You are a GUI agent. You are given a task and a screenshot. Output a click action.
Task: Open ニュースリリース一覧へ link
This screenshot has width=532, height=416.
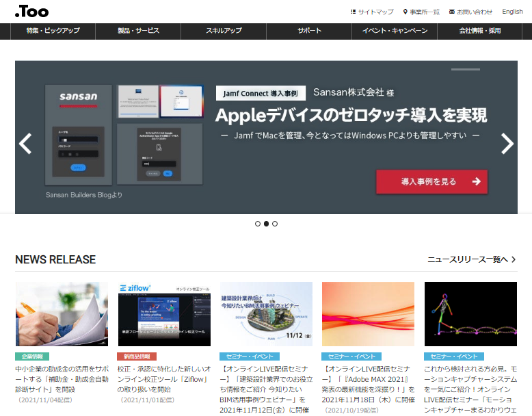(x=472, y=259)
